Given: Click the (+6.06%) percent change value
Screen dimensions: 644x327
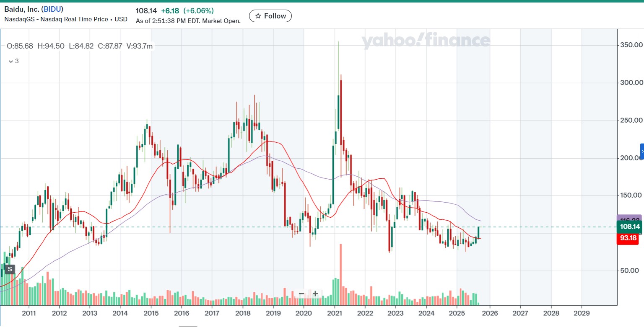Looking at the screenshot, I should pyautogui.click(x=198, y=10).
